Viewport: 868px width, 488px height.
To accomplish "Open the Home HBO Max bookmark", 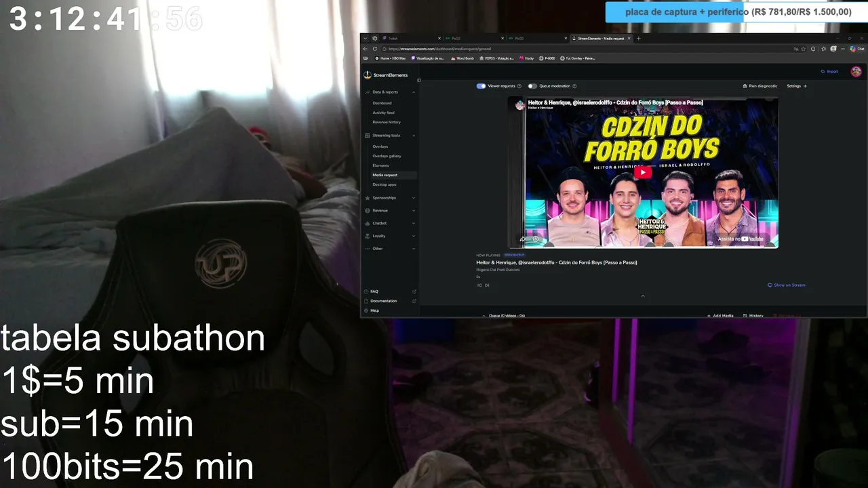I will click(390, 58).
